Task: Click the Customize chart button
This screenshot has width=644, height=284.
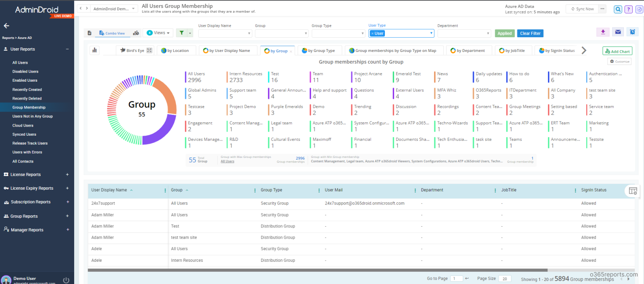Action: tap(619, 62)
